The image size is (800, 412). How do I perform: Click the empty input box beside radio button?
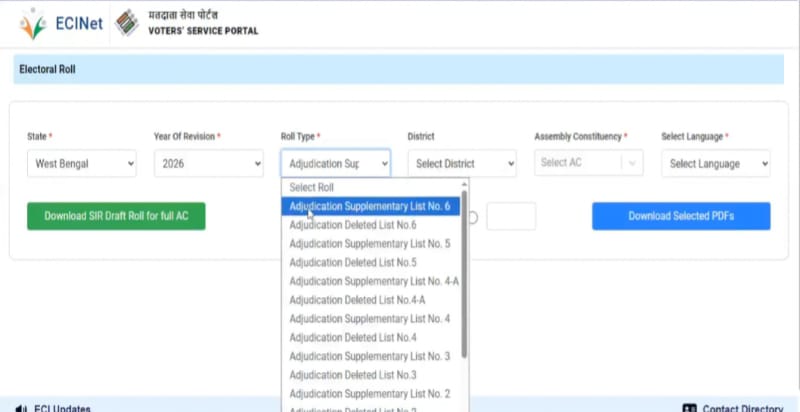click(511, 217)
